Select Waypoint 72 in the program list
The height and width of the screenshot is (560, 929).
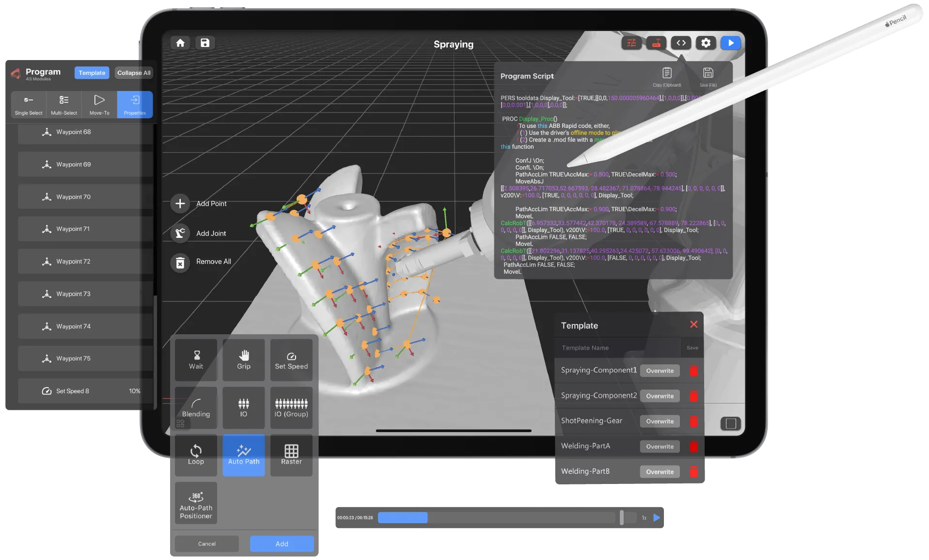point(85,262)
